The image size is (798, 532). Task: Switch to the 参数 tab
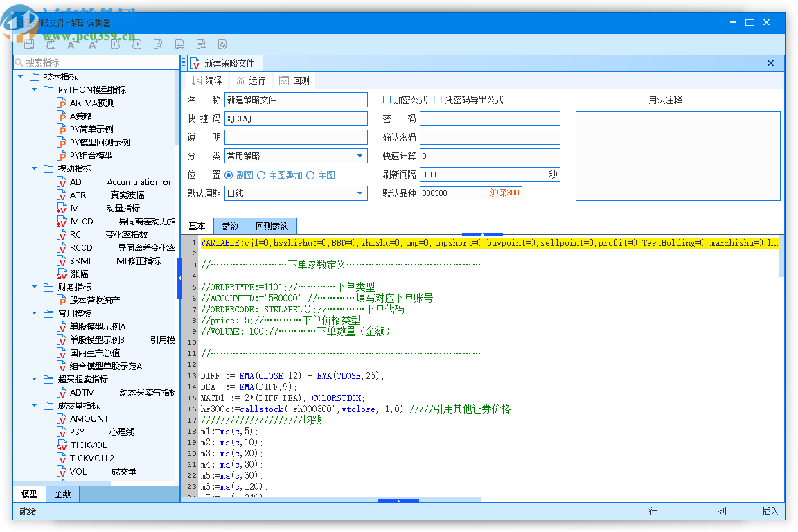tap(231, 226)
